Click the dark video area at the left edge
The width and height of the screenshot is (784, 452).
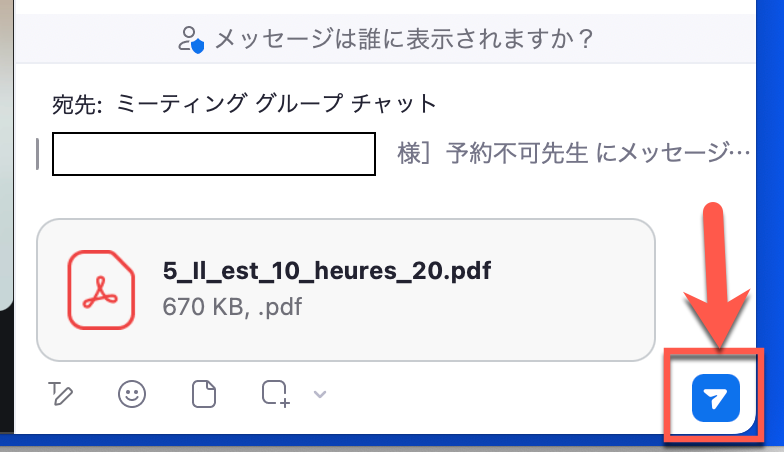click(x=6, y=370)
